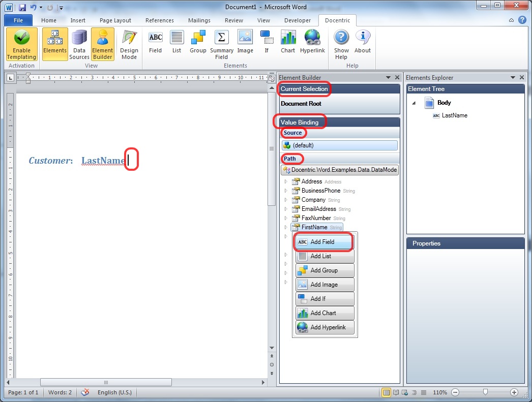Choose Add Image from the popup menu
532x402 pixels.
pyautogui.click(x=324, y=285)
